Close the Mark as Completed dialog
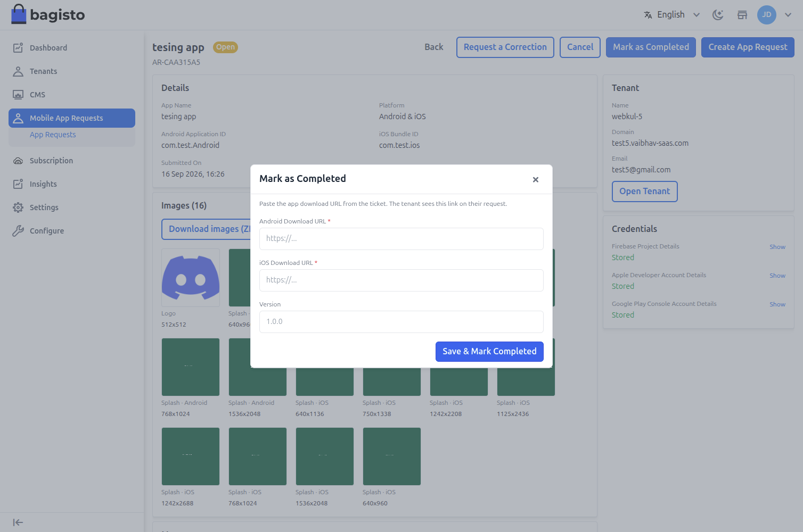The image size is (803, 532). (x=536, y=180)
